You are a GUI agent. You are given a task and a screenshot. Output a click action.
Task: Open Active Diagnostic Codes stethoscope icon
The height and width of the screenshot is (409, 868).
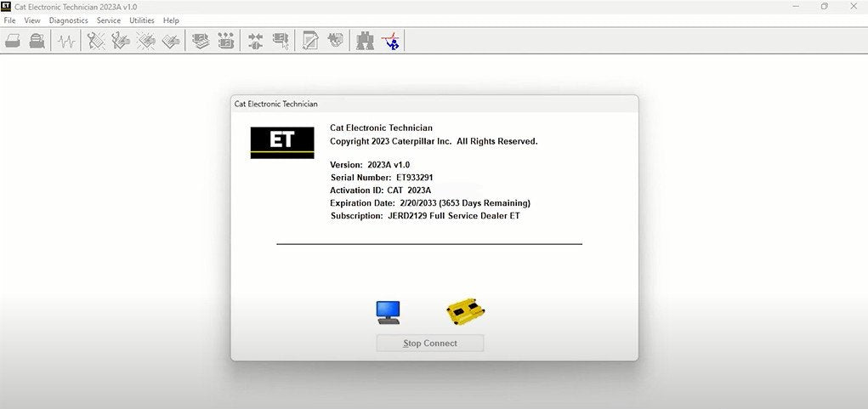[96, 41]
